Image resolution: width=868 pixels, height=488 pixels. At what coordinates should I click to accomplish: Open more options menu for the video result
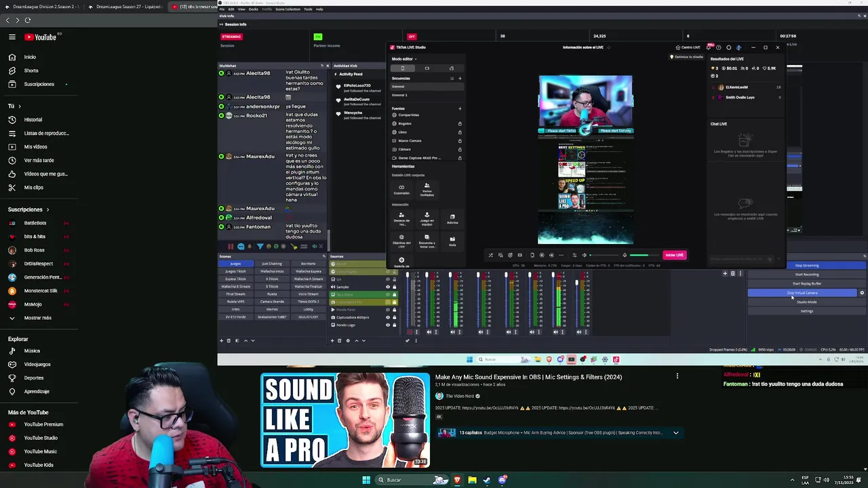(x=677, y=376)
